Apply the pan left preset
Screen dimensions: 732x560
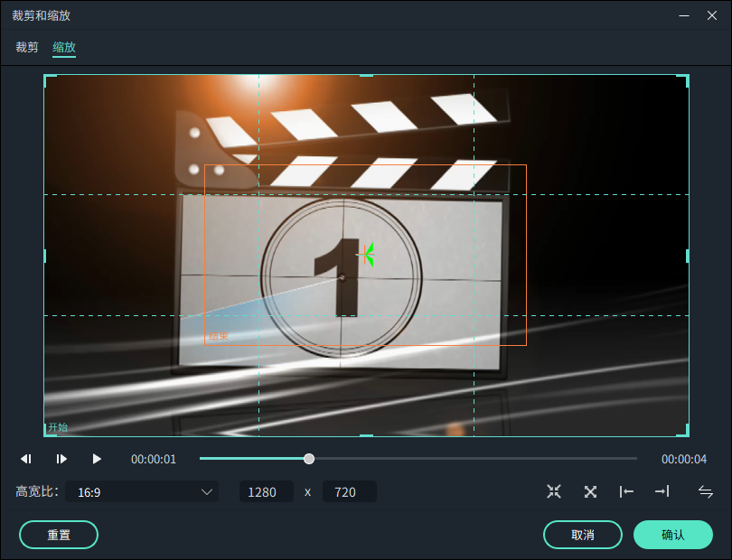[626, 491]
